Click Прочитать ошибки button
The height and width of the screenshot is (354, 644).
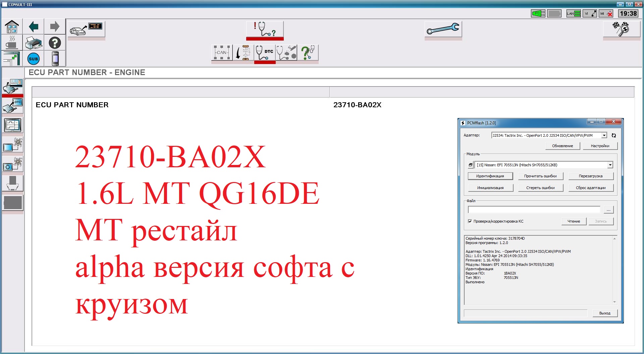[x=540, y=176]
